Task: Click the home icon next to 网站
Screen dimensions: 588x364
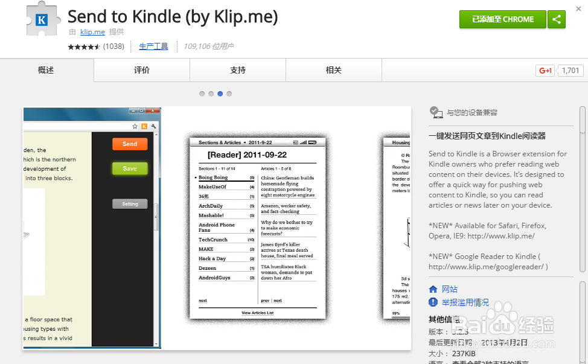Action: tap(433, 289)
